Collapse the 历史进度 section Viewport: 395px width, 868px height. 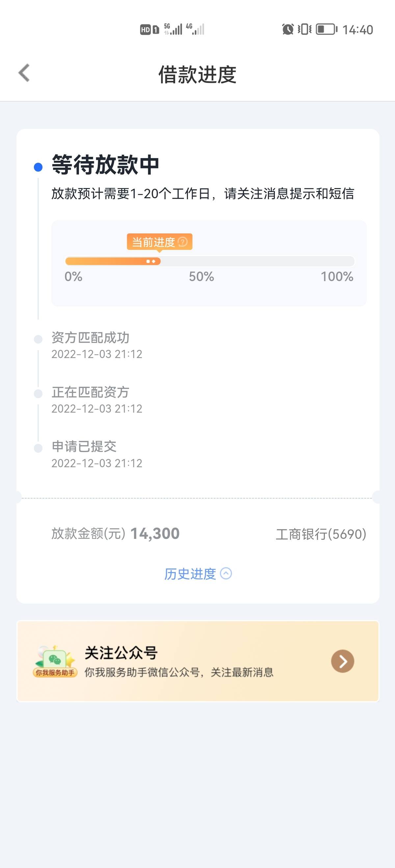point(198,573)
